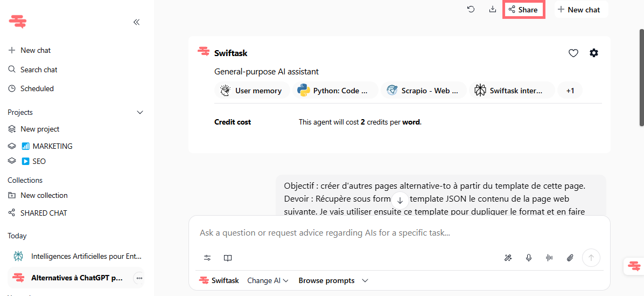Viewport: 644px width, 296px height.
Task: Click the download icon in top bar
Action: tap(493, 10)
